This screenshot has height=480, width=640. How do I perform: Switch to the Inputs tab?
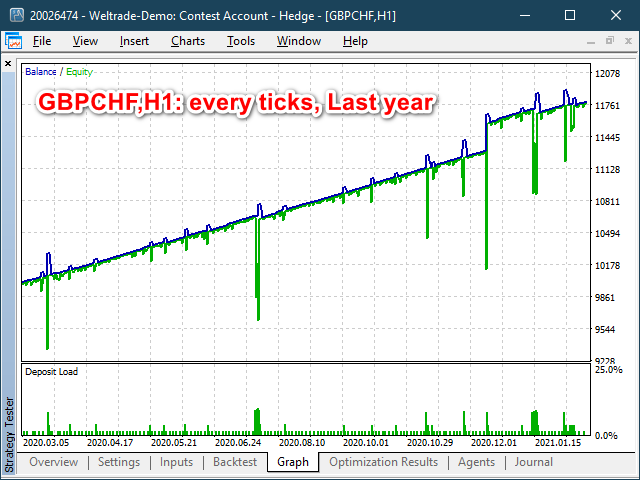[x=176, y=462]
